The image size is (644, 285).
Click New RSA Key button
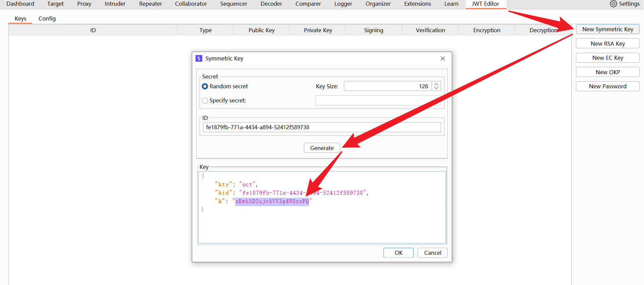coord(607,44)
